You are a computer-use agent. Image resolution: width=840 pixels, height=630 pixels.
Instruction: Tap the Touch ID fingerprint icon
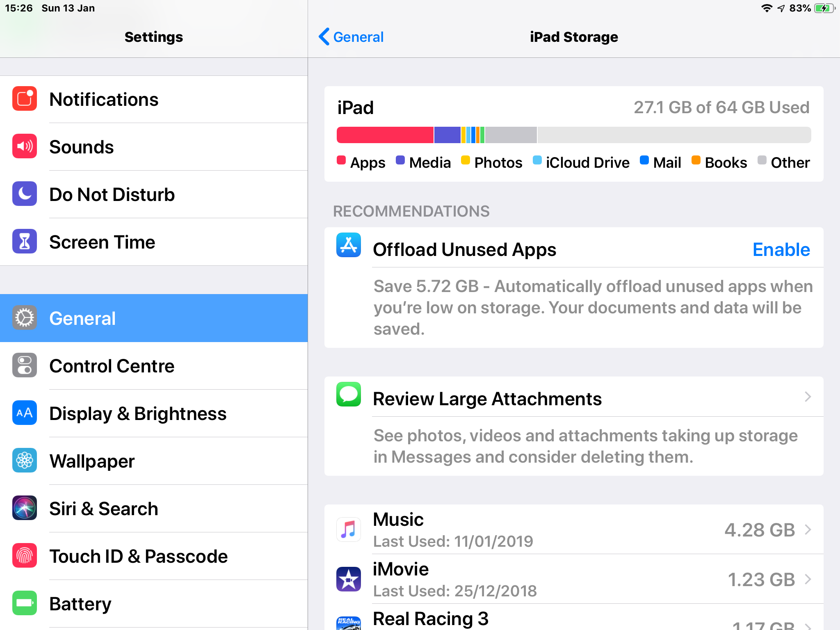25,556
